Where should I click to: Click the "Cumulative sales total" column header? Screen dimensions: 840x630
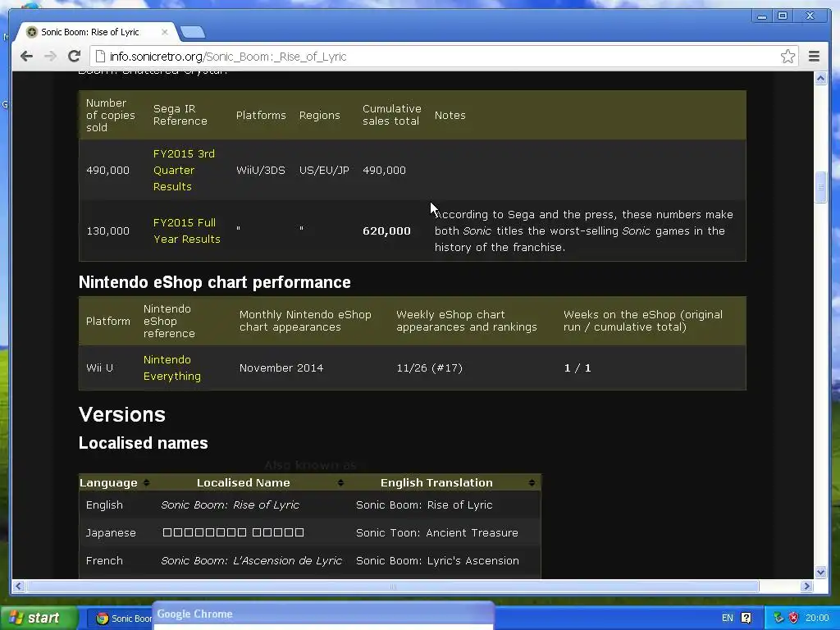pyautogui.click(x=391, y=115)
